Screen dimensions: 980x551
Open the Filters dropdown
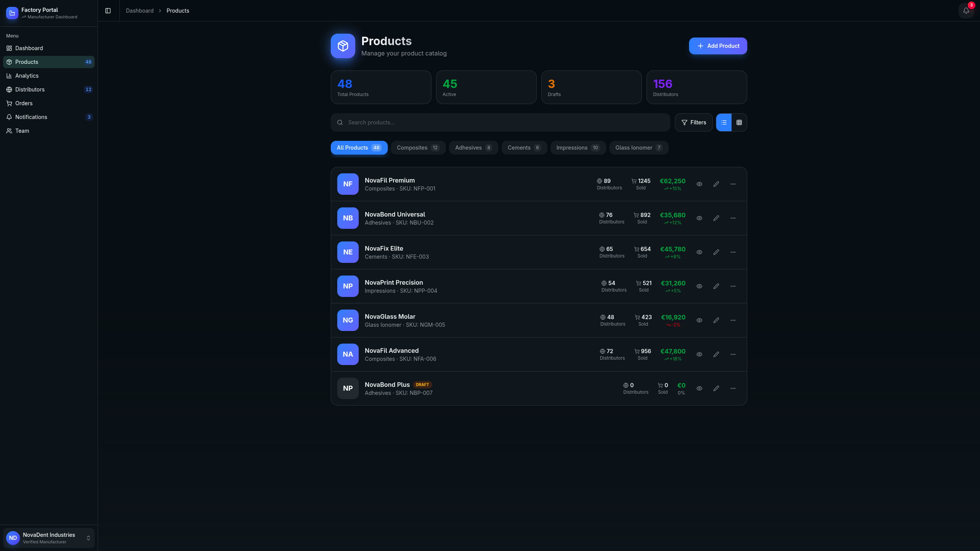(x=694, y=122)
